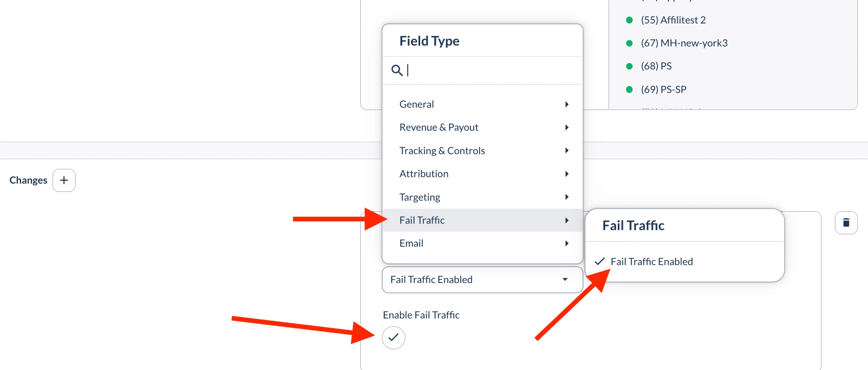Select the highlighted Fail Traffic menu item
The image size is (868, 370).
click(422, 220)
